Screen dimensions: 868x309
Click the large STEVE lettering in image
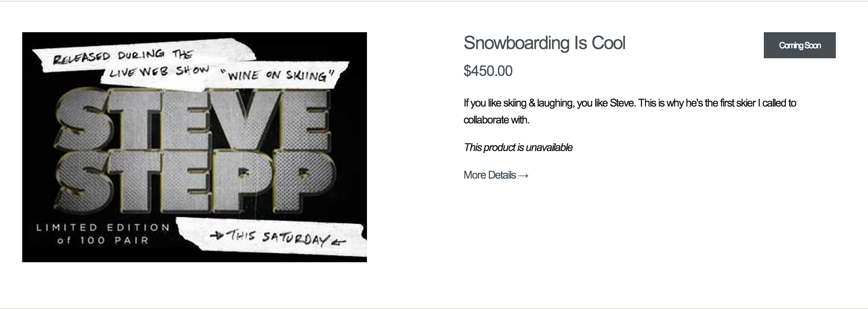point(193,120)
